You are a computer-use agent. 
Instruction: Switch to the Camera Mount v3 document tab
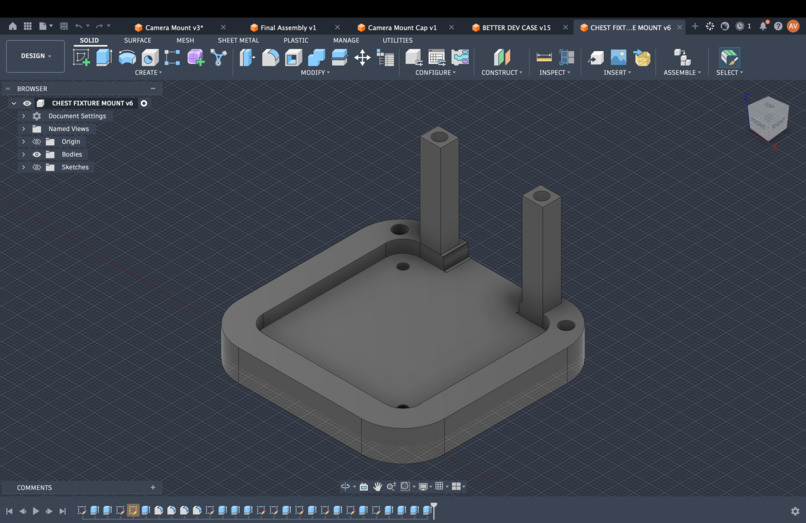pos(174,28)
